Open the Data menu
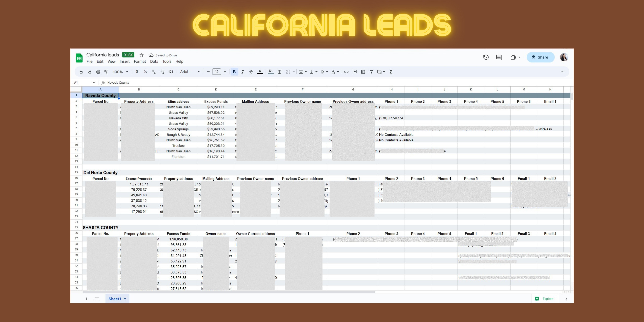The width and height of the screenshot is (644, 322). tap(154, 61)
